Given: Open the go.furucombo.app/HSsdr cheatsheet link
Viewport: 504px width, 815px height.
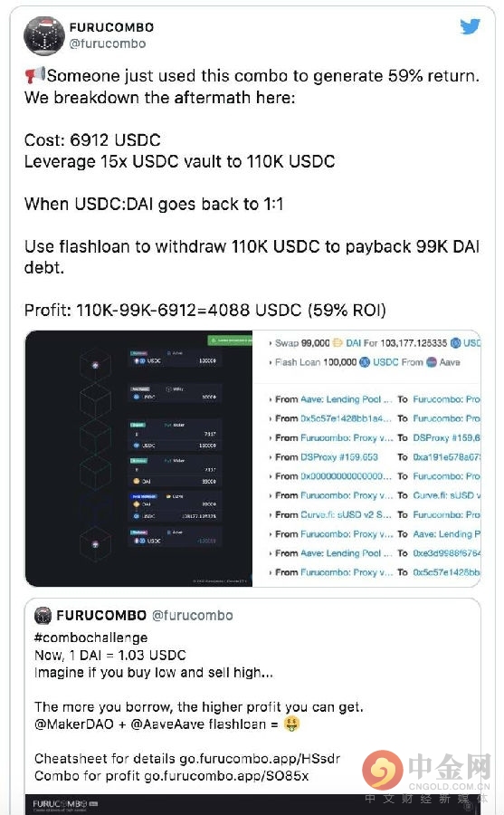Looking at the screenshot, I should pyautogui.click(x=260, y=758).
